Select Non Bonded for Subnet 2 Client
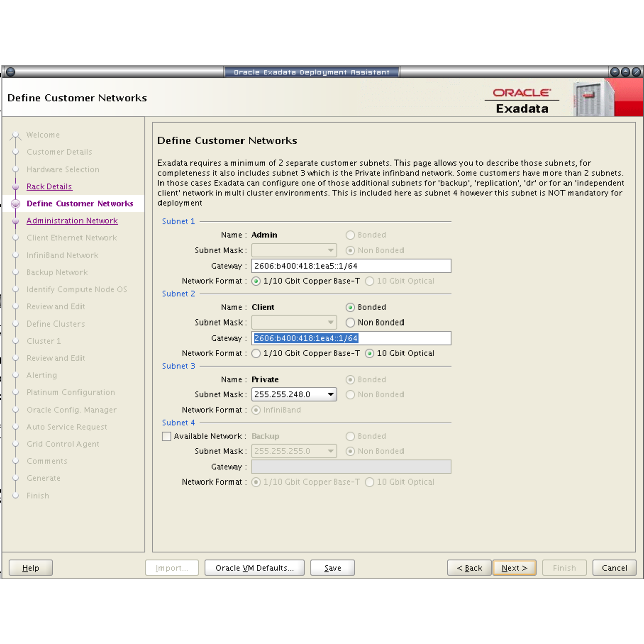The image size is (644, 644). tap(350, 323)
